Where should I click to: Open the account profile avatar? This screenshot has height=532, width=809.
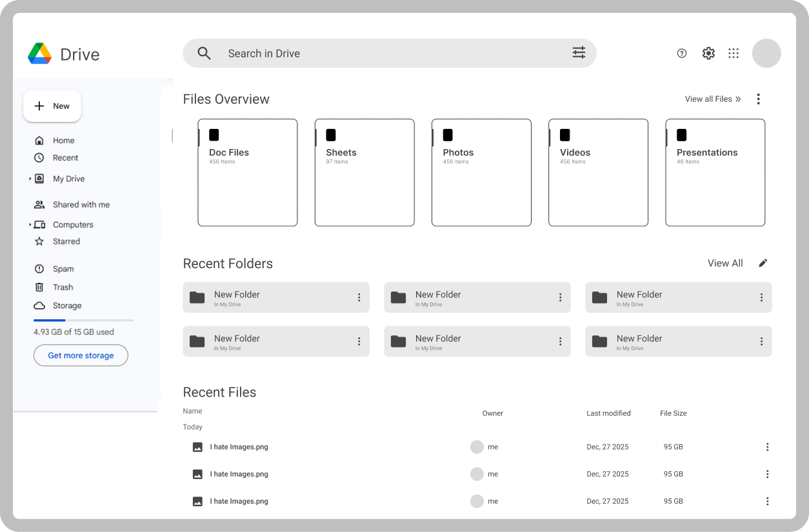pyautogui.click(x=766, y=54)
